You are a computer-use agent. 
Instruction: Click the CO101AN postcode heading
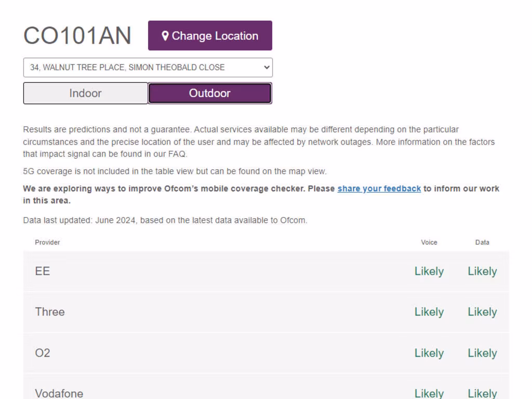77,36
